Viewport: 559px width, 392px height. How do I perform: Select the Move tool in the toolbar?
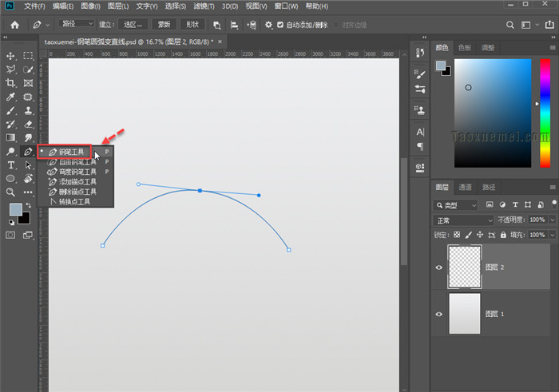(x=11, y=56)
